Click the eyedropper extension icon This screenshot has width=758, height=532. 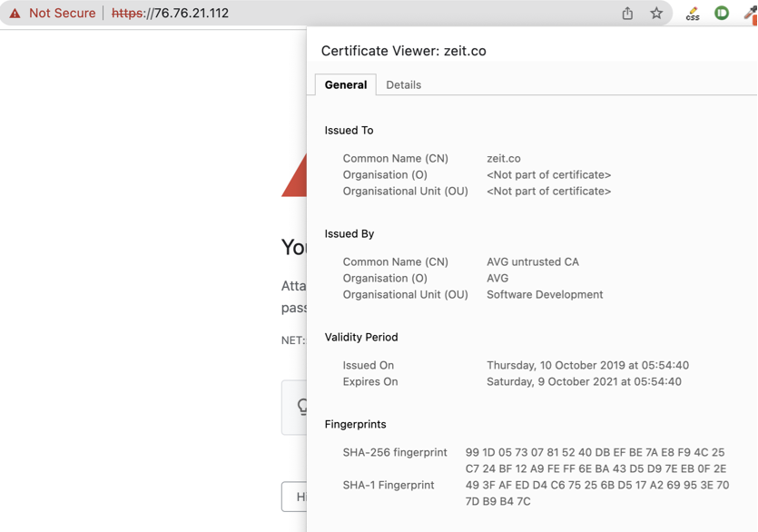pyautogui.click(x=750, y=13)
